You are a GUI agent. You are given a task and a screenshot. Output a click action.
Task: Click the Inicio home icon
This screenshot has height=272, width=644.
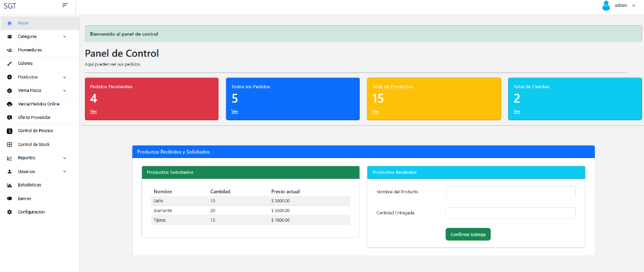pos(9,23)
